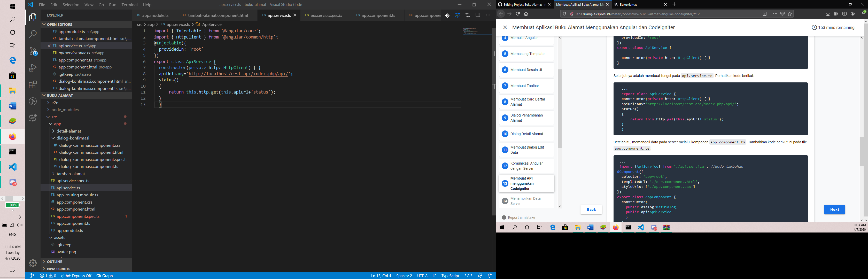
Task: Click tracking protection shield in address bar
Action: click(564, 14)
